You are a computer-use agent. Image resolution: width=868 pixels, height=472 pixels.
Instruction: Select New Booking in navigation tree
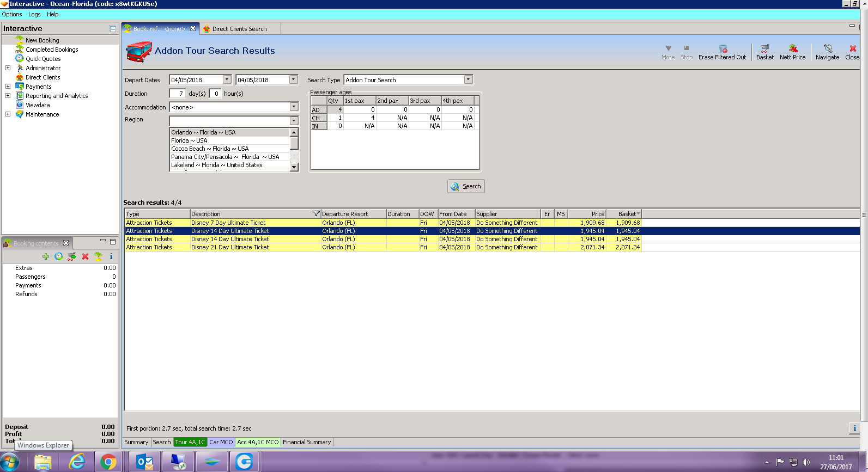43,40
